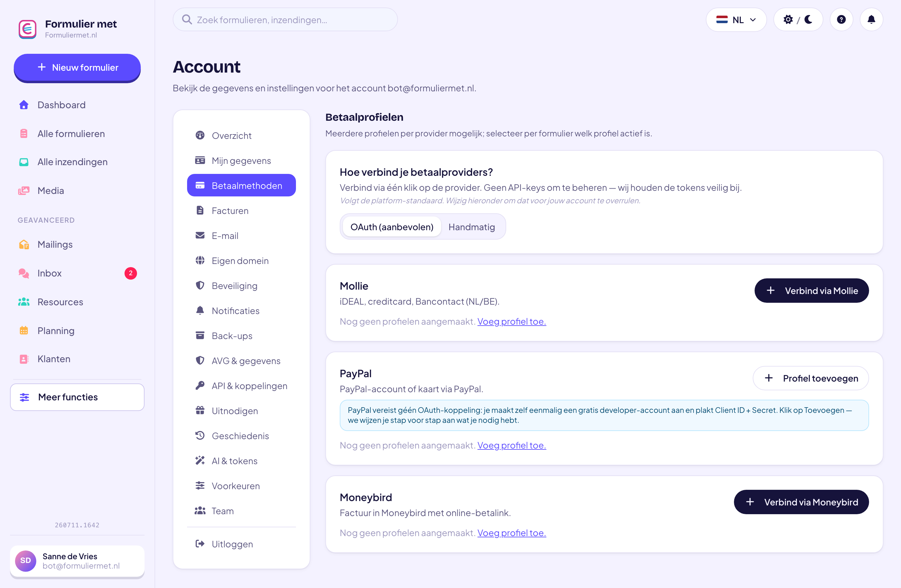Select the OAuth (aanbevolen) option
Image resolution: width=901 pixels, height=588 pixels.
392,227
